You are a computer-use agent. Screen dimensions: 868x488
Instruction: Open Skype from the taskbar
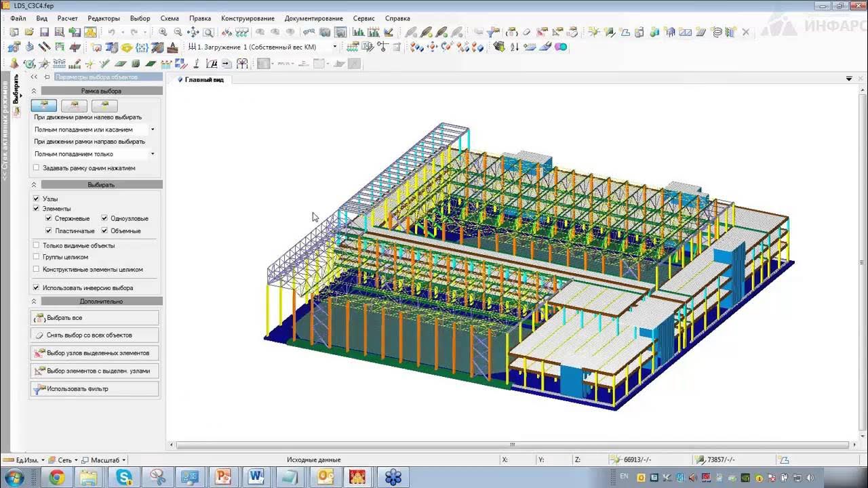pos(124,477)
